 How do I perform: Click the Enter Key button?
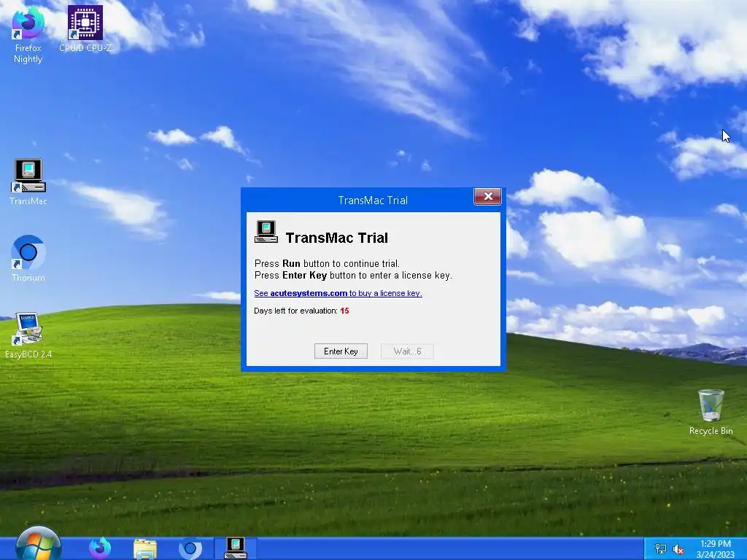341,351
